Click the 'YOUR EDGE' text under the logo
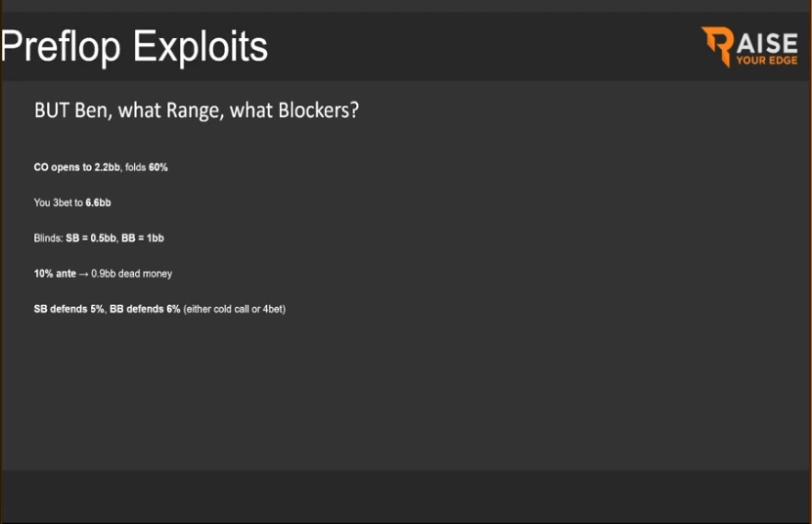The width and height of the screenshot is (812, 524). (767, 61)
